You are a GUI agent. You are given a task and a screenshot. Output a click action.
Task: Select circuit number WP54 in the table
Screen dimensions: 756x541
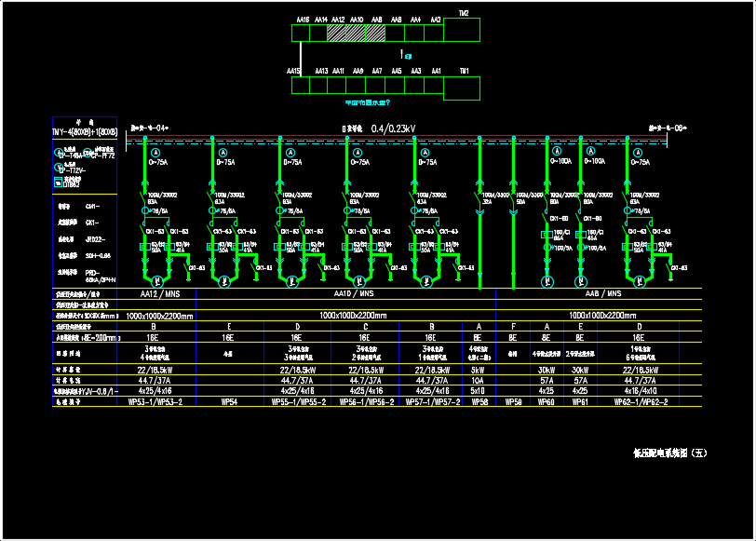230,402
